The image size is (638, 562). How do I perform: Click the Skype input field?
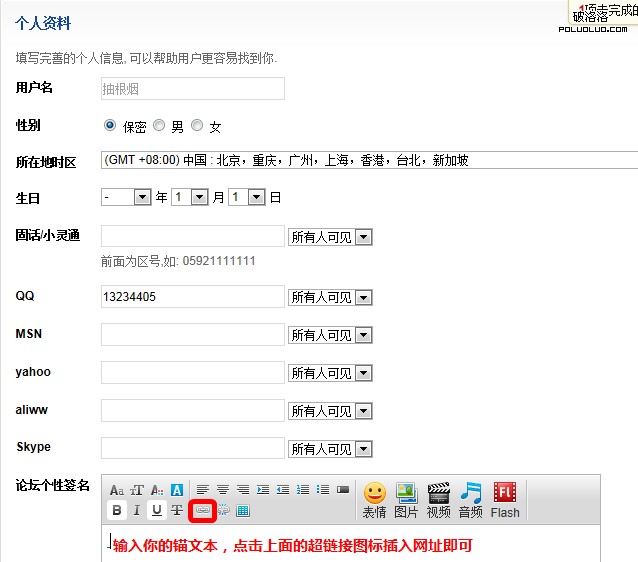(x=193, y=447)
